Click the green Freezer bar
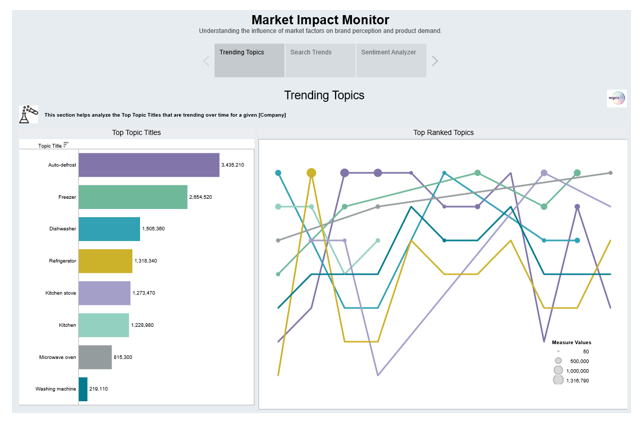The width and height of the screenshot is (644, 421). 133,197
